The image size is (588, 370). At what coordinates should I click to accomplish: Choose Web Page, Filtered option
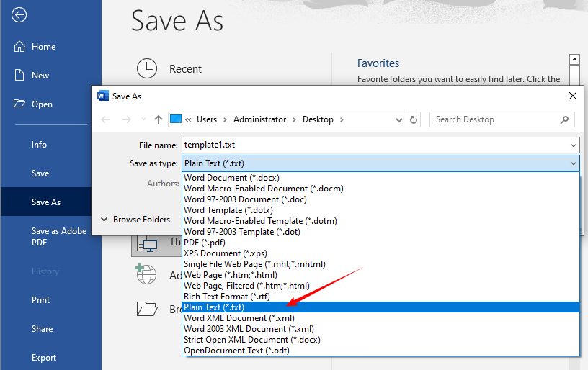click(380, 286)
